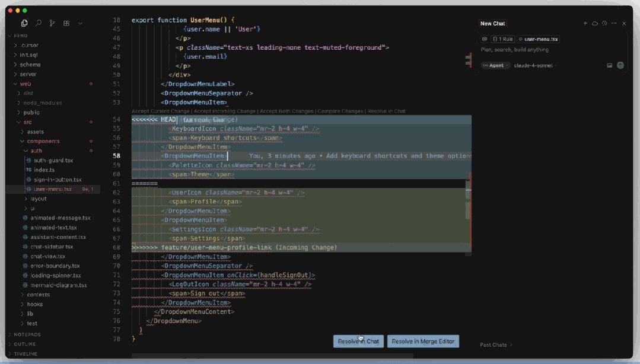Click Accept Incoming Change code lens
The width and height of the screenshot is (640, 364).
(x=224, y=111)
